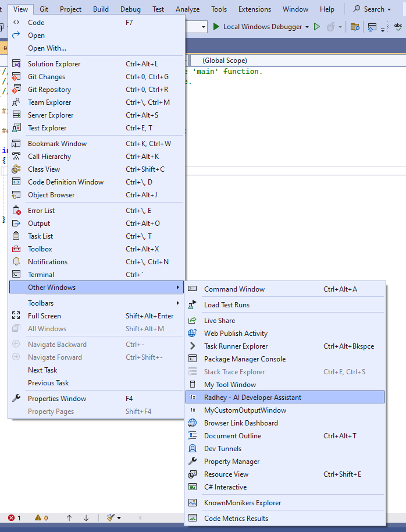The image size is (406, 532).
Task: Click the error count indicator
Action: [14, 518]
